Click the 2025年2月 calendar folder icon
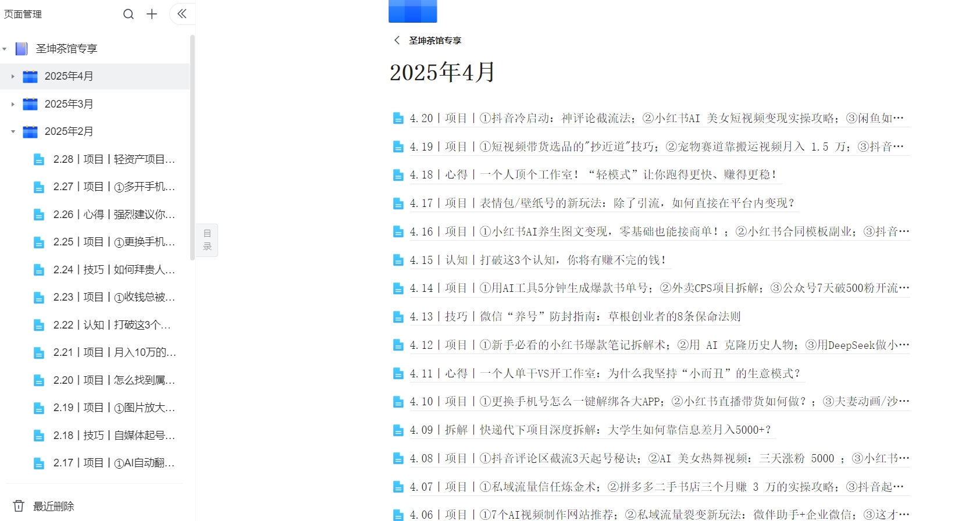Screen dimensions: 980x521 coord(30,131)
